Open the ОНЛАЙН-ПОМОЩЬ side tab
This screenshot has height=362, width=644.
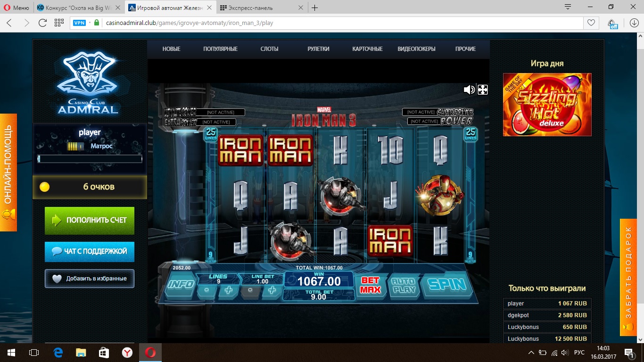click(8, 173)
